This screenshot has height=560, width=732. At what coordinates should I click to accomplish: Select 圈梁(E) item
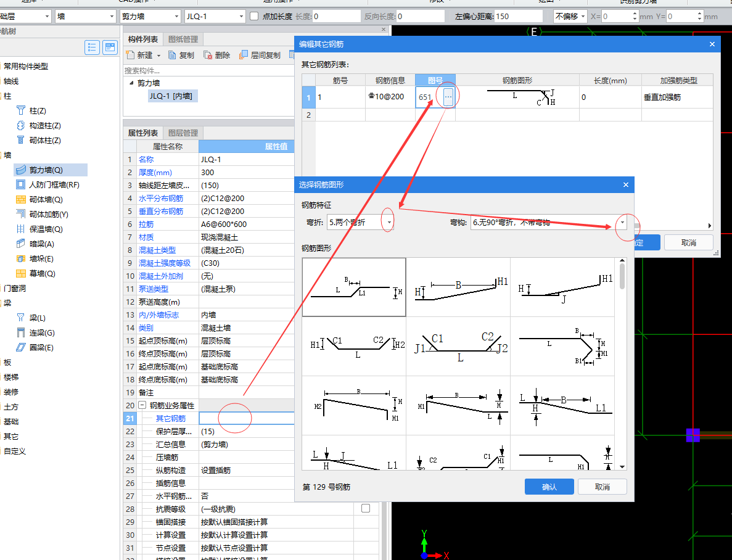pos(41,347)
